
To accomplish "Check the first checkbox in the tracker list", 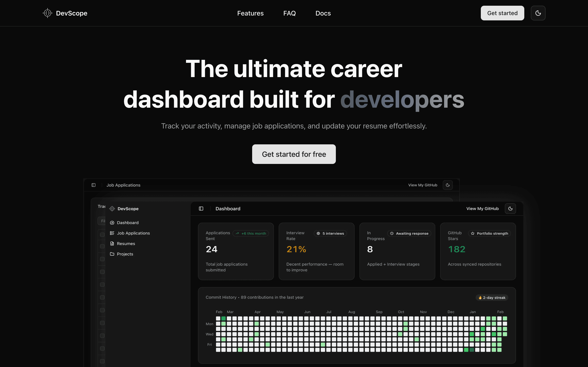I will coord(102,234).
